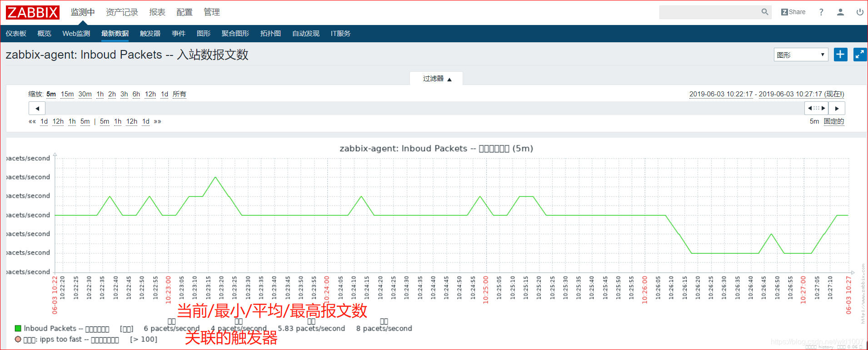Viewport: 868px width, 350px height.
Task: Go to the 聚合图形 submenu
Action: 235,34
